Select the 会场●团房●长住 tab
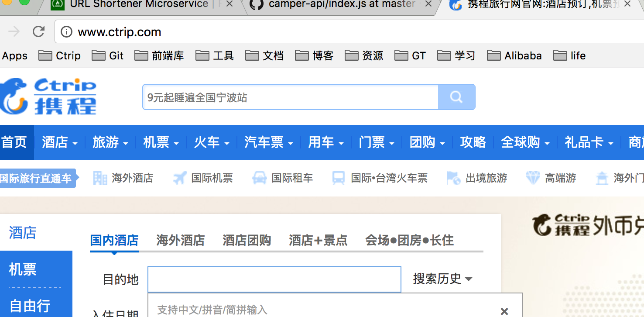This screenshot has width=644, height=317. pos(410,241)
